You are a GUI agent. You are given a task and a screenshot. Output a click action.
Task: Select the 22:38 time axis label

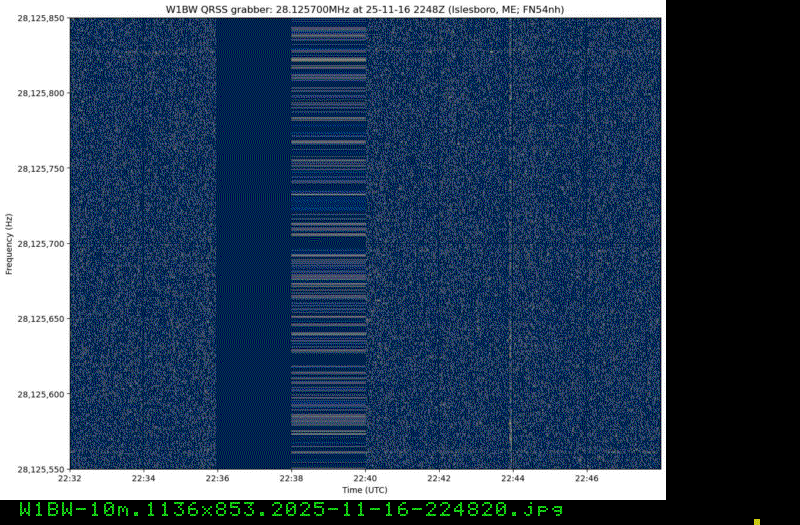[291, 479]
